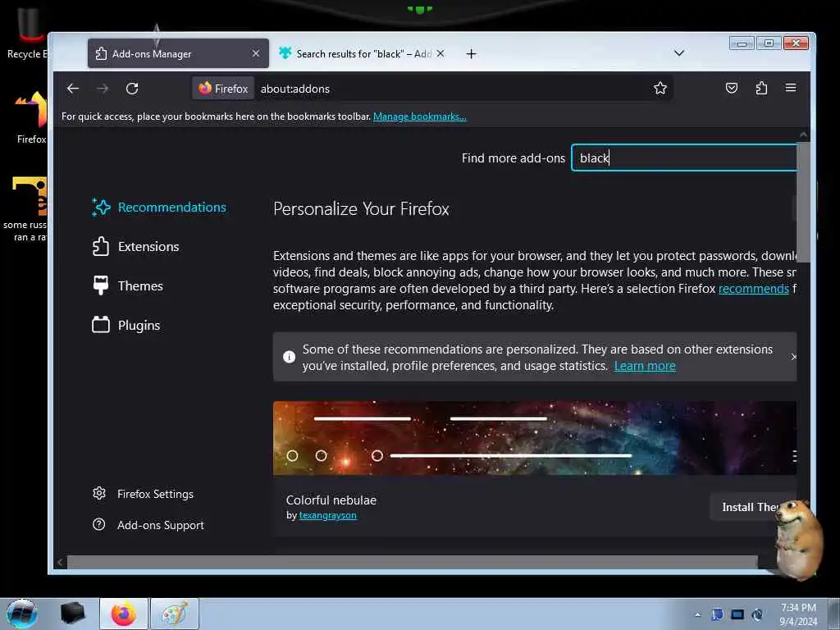Image resolution: width=840 pixels, height=630 pixels.
Task: Open the Windows Start orb
Action: pos(22,614)
